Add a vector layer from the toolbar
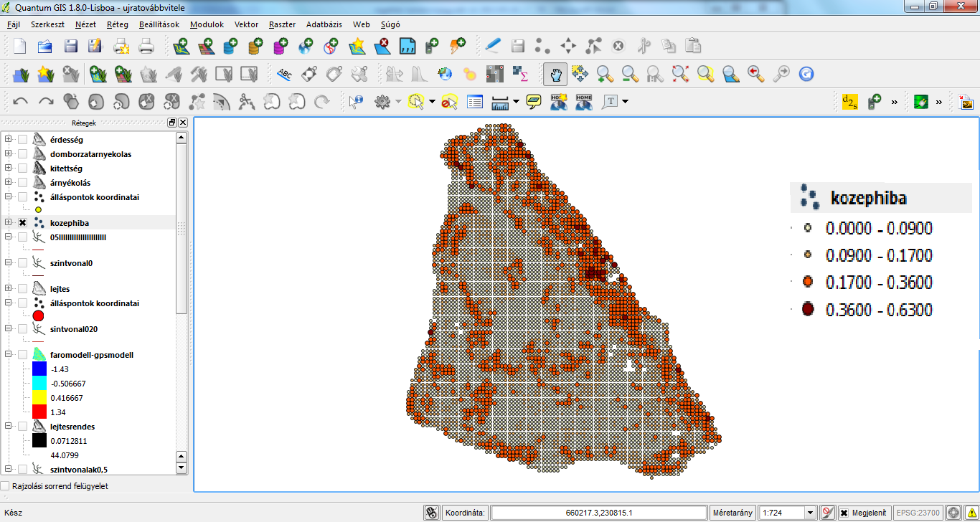This screenshot has width=980, height=522. 180,47
